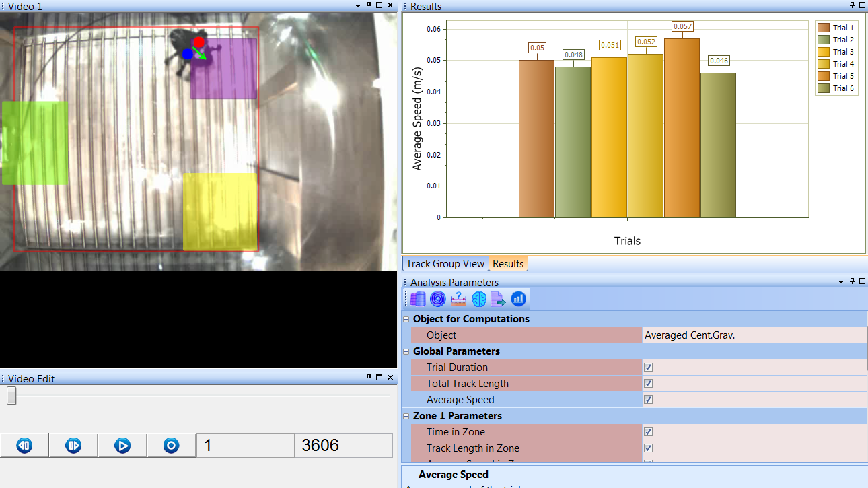Click the stop button in Video Edit
The image size is (868, 488).
click(x=172, y=446)
